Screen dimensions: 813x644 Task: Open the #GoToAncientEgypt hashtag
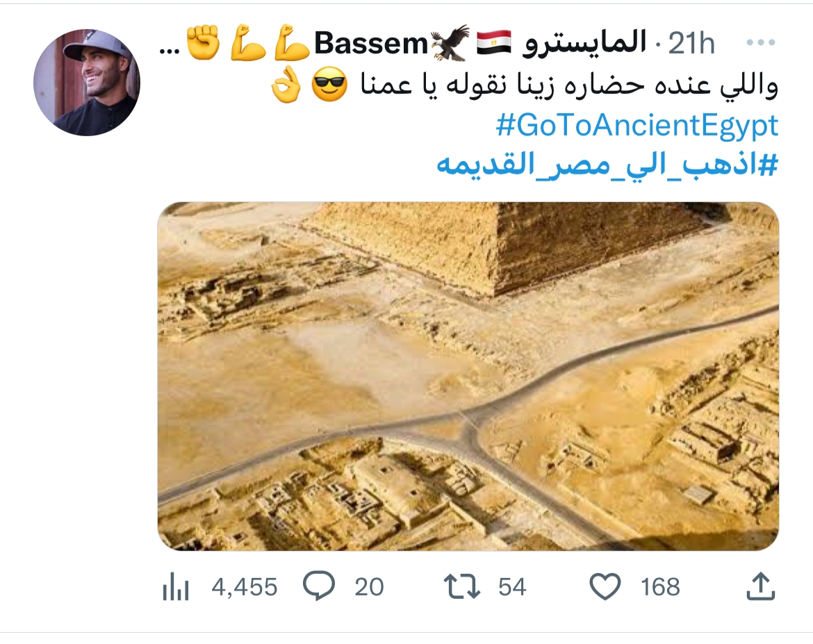(x=637, y=126)
